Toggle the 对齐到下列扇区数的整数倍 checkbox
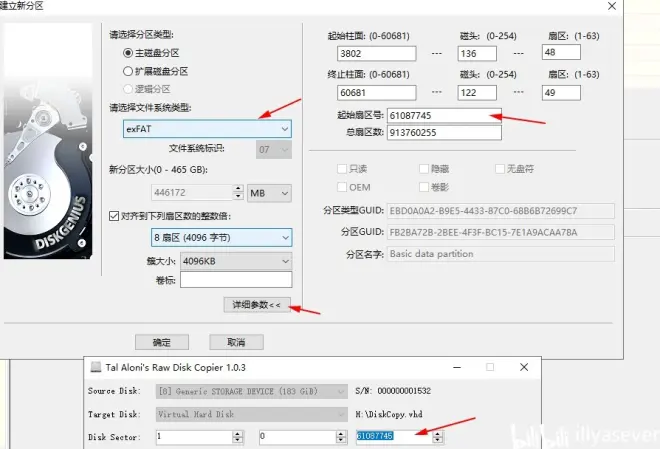 [x=114, y=216]
